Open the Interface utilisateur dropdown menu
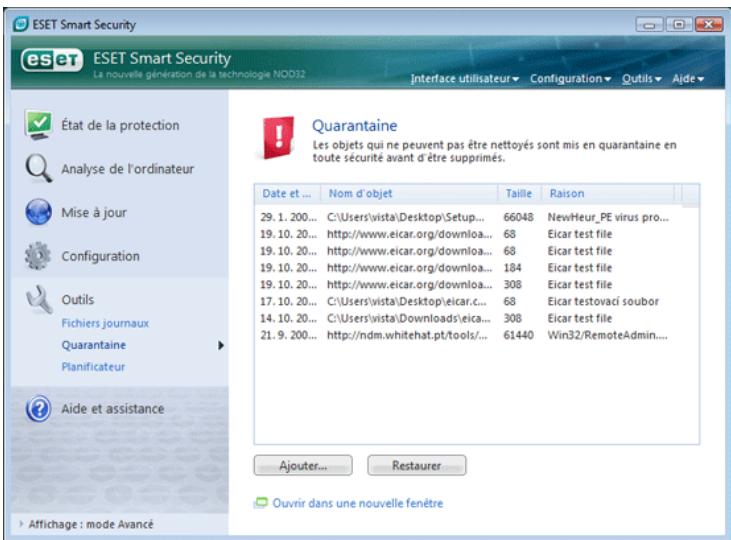The height and width of the screenshot is (540, 731). pos(464,79)
